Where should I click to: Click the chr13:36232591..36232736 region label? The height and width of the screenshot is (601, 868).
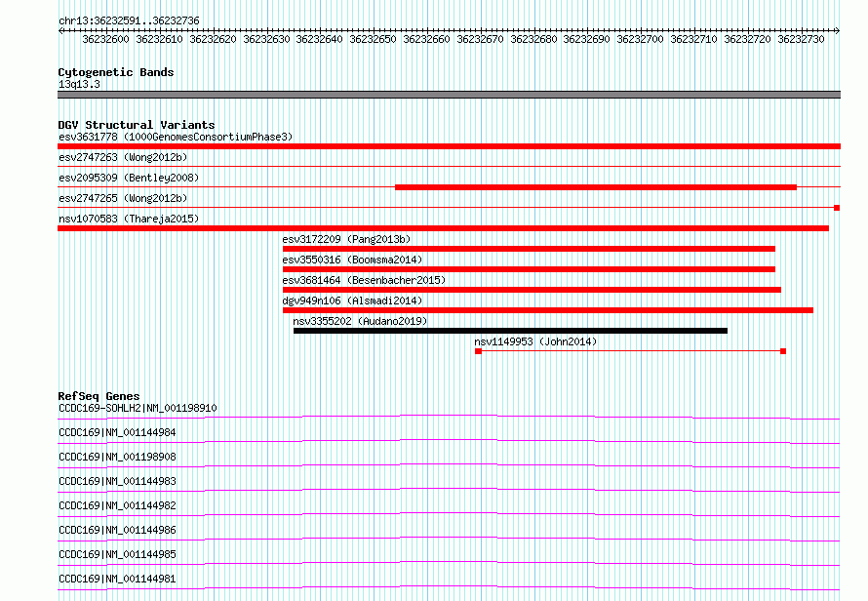(129, 20)
